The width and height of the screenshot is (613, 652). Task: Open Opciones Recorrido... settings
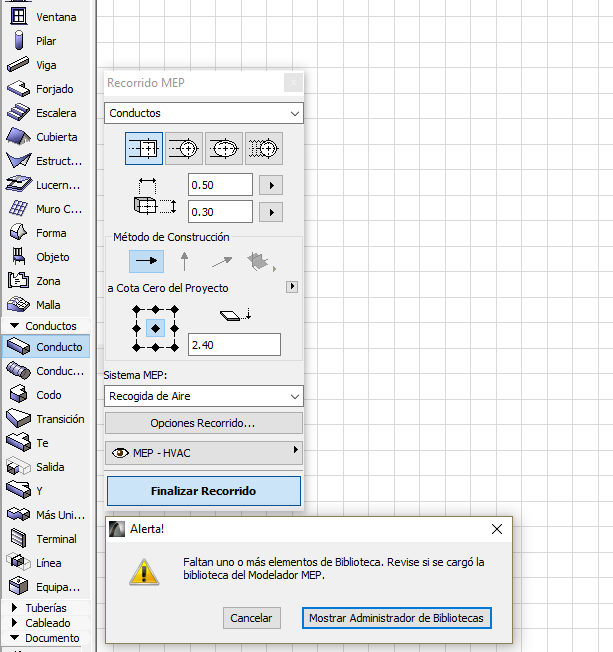pyautogui.click(x=204, y=423)
